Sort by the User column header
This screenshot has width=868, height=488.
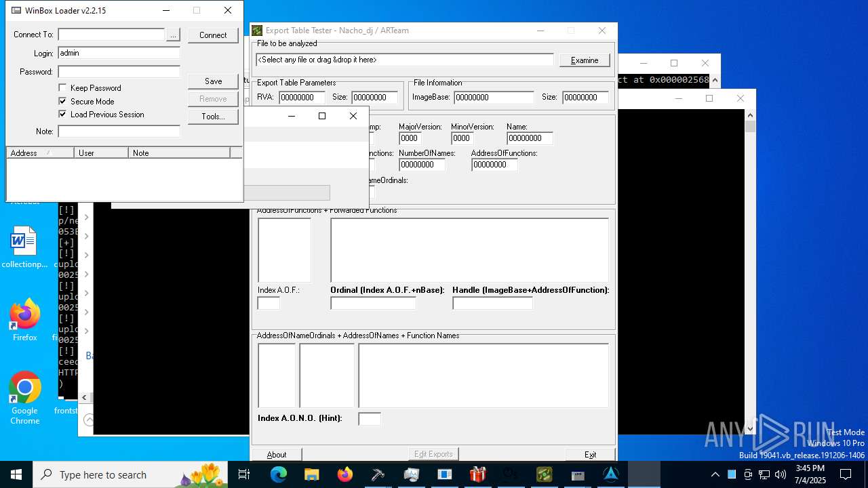(x=101, y=153)
